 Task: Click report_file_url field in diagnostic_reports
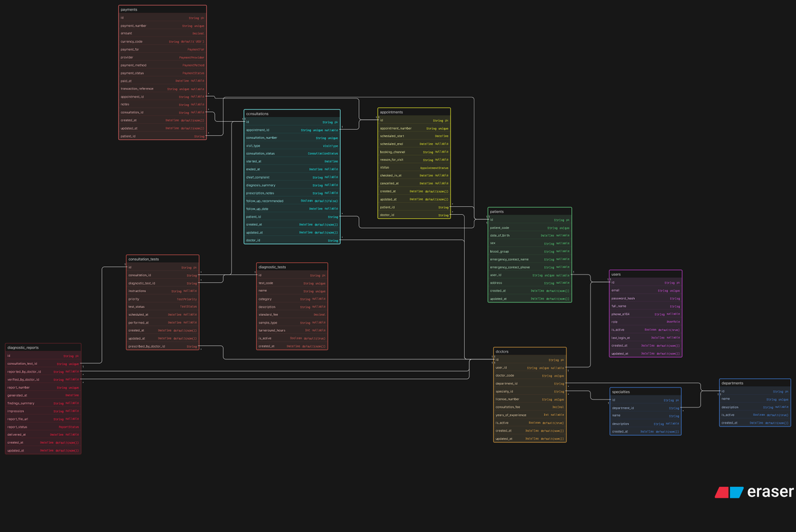tap(43, 419)
